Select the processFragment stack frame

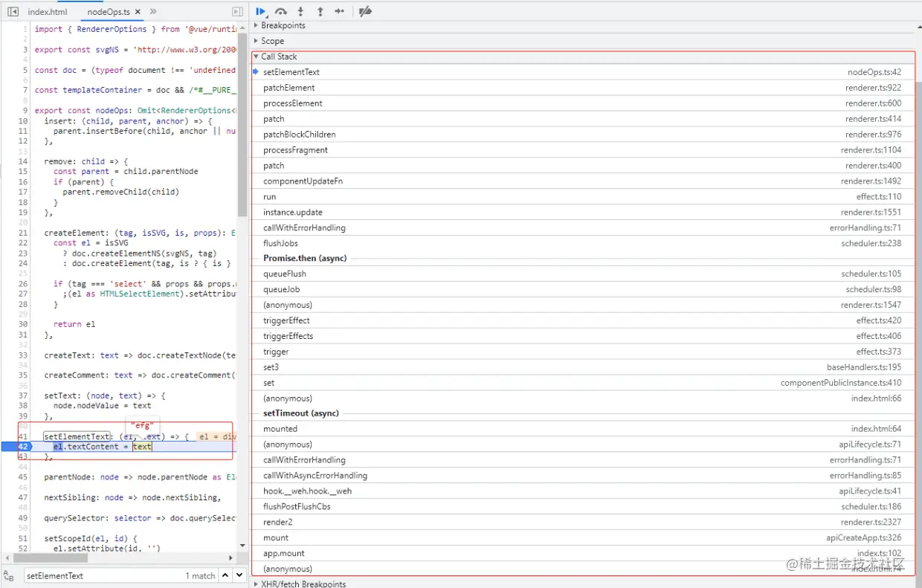click(x=584, y=150)
